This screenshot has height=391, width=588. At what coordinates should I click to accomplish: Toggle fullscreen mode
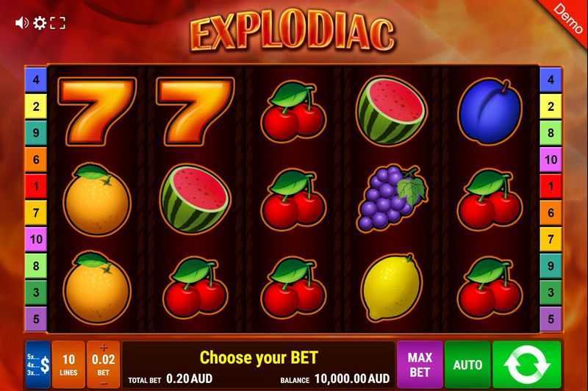click(57, 23)
